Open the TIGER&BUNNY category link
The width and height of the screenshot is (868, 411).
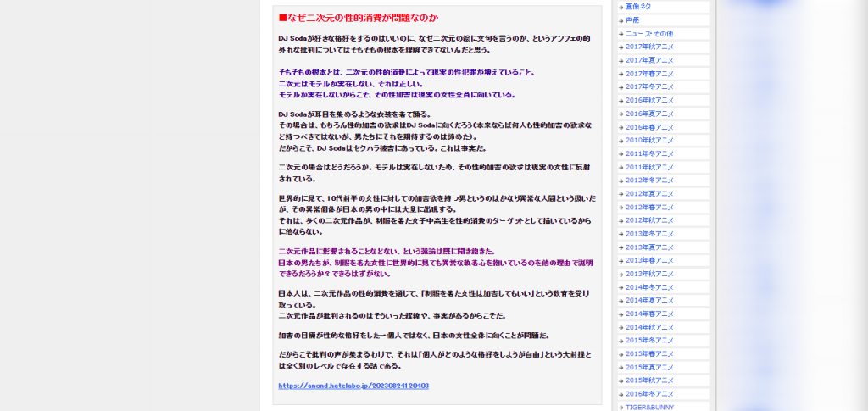coord(650,407)
